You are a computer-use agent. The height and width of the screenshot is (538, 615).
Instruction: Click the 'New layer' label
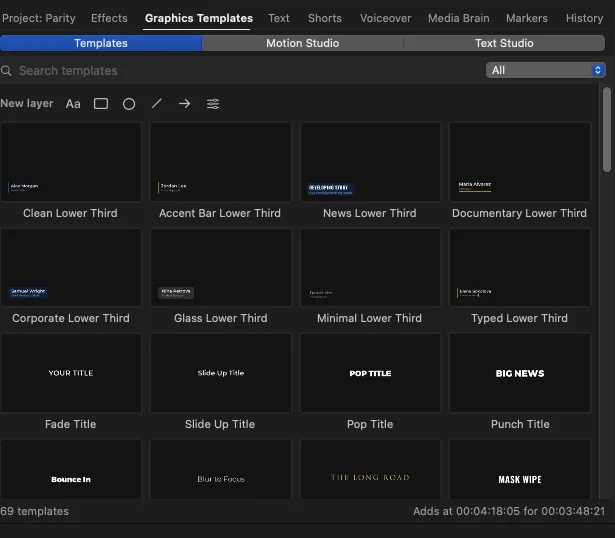[x=27, y=104]
